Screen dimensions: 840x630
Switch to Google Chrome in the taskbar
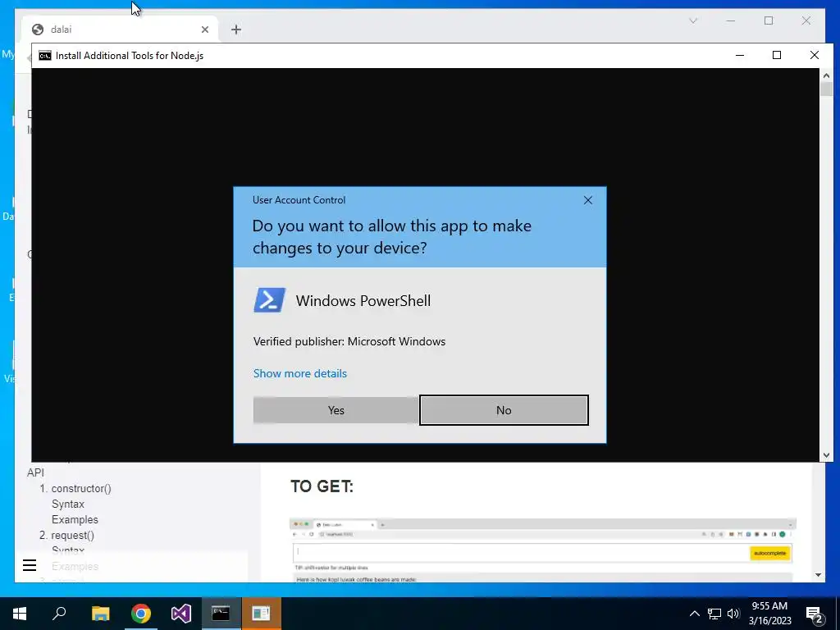click(141, 614)
